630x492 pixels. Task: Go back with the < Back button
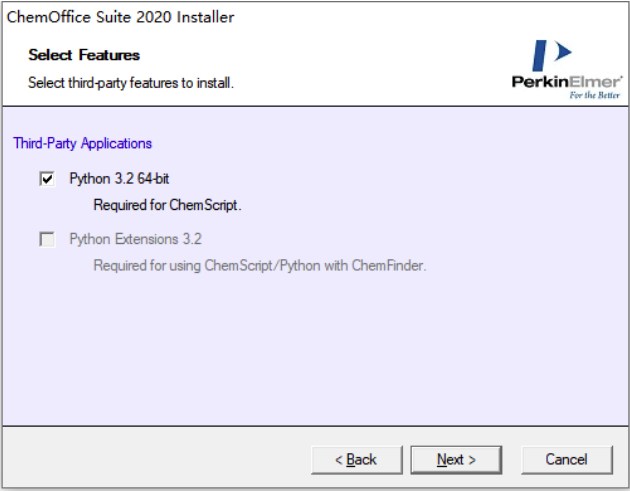(356, 459)
